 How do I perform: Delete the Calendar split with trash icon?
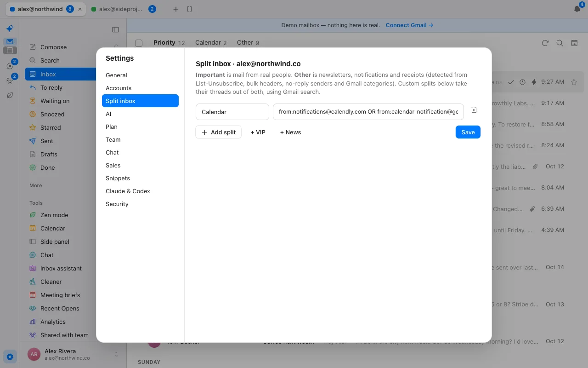[x=474, y=110]
